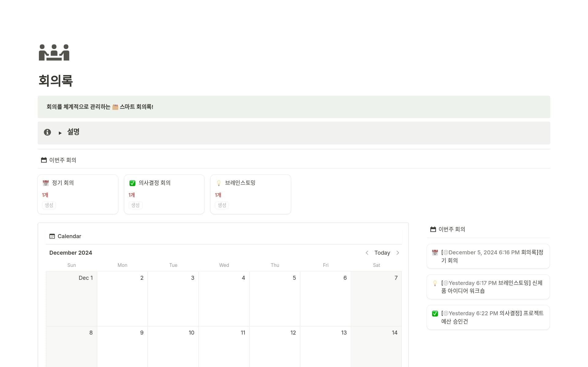588x367 pixels.
Task: Click the 생성 button on 브레인스토밍 card
Action: coord(222,205)
